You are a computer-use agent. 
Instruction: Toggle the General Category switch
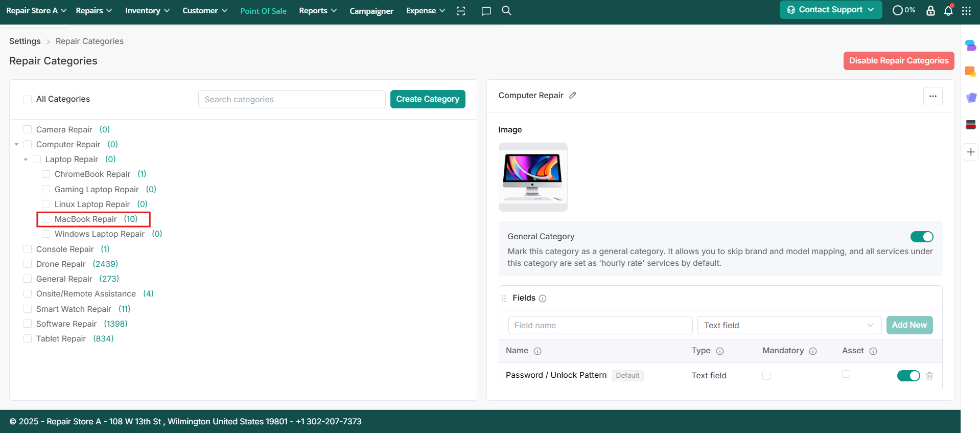point(921,237)
